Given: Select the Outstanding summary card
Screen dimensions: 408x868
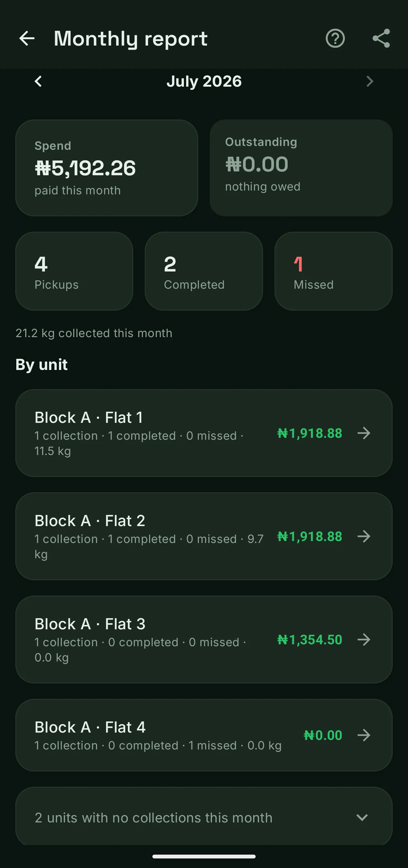Looking at the screenshot, I should 301,168.
